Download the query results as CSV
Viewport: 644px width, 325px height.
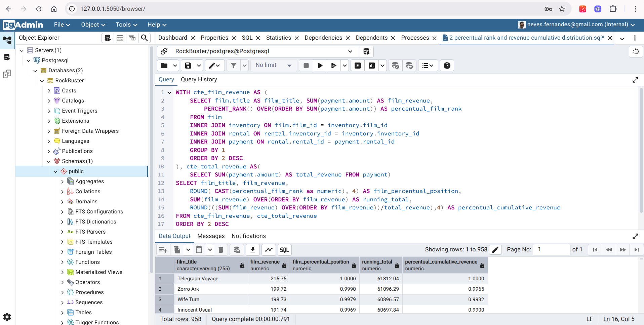click(252, 250)
